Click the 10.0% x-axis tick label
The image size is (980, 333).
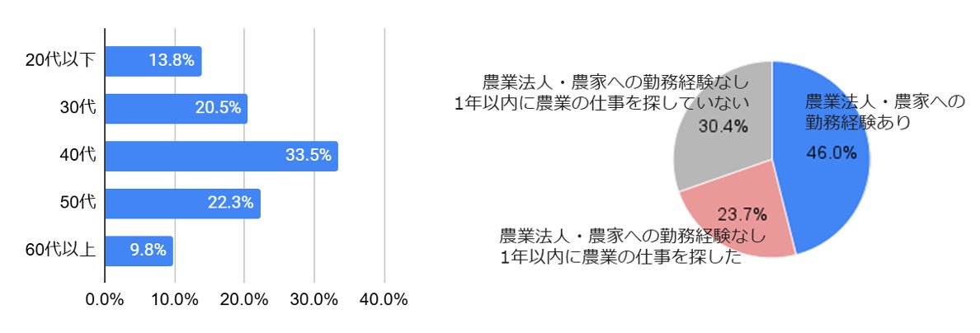[x=175, y=300]
